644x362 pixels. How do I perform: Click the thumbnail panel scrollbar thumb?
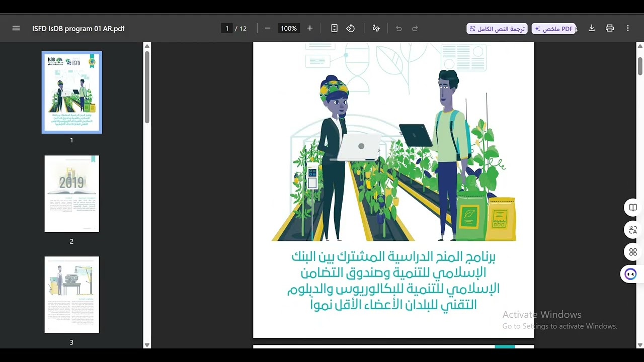tap(147, 86)
